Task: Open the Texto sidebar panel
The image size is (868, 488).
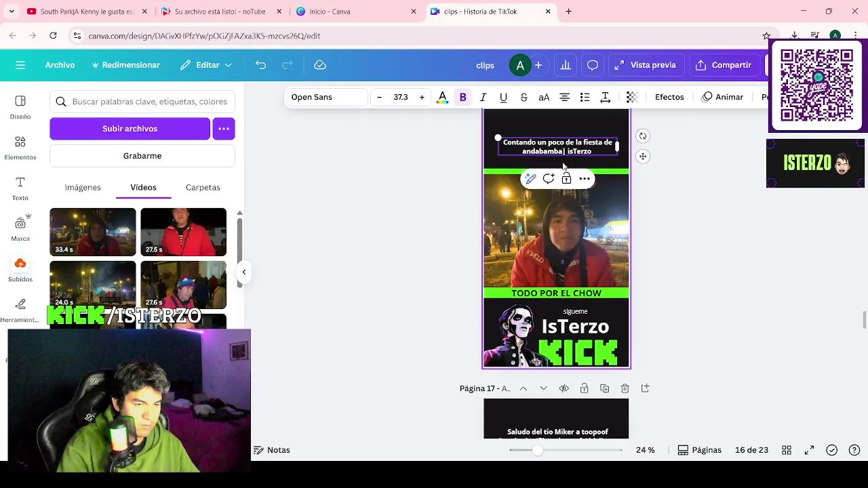Action: coord(20,188)
